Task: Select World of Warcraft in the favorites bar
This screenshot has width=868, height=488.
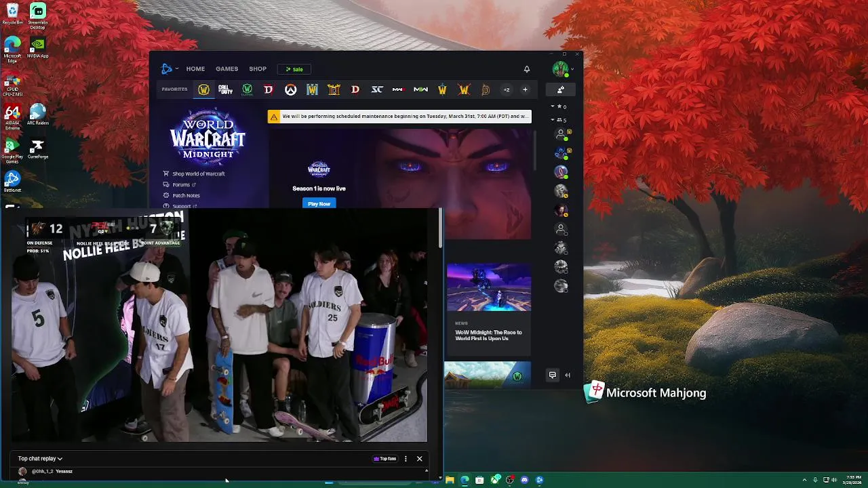Action: (x=203, y=89)
